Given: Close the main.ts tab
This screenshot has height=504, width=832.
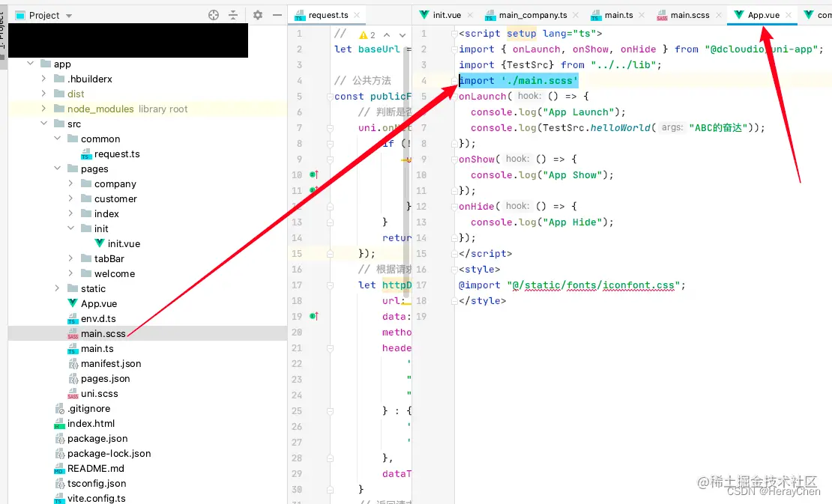Looking at the screenshot, I should coord(642,15).
